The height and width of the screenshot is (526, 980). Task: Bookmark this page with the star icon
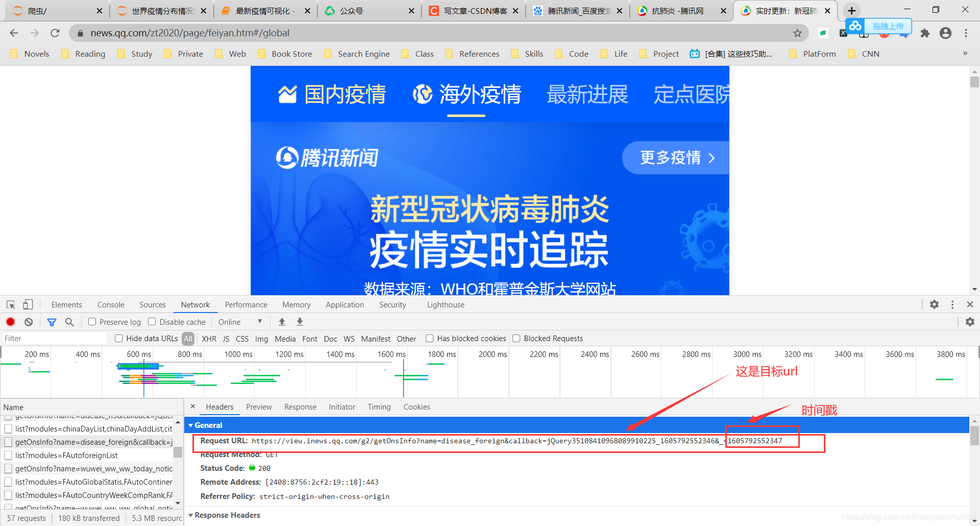[797, 33]
